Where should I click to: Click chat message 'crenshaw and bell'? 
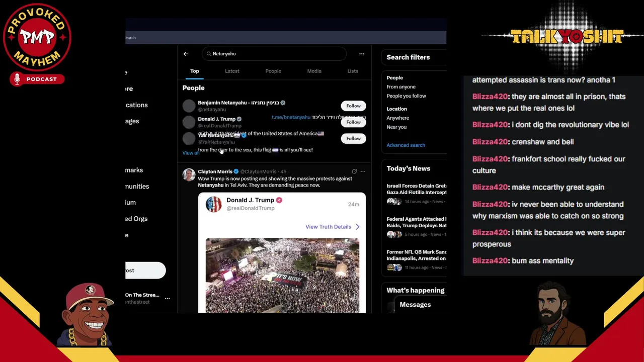click(x=523, y=142)
